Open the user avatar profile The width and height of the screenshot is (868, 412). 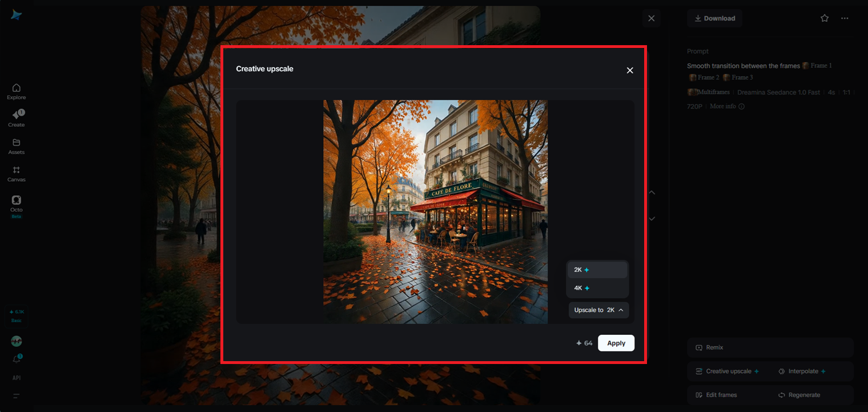point(17,341)
